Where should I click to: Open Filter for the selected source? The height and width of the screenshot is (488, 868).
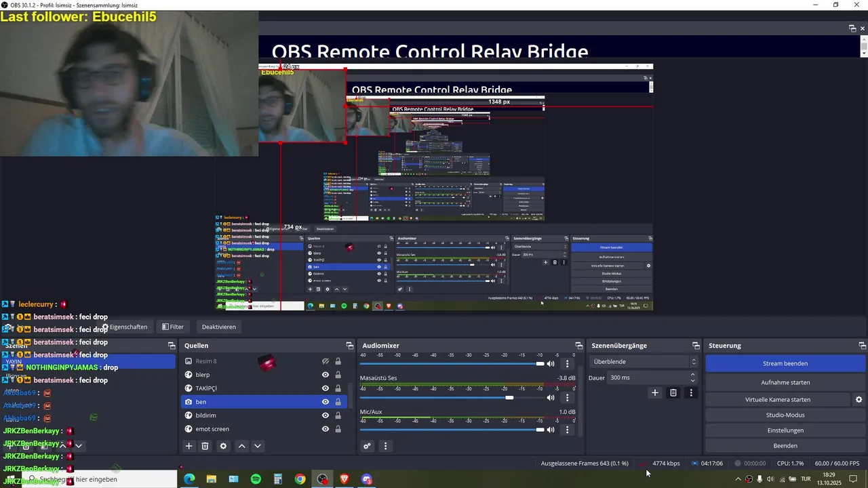coord(173,327)
